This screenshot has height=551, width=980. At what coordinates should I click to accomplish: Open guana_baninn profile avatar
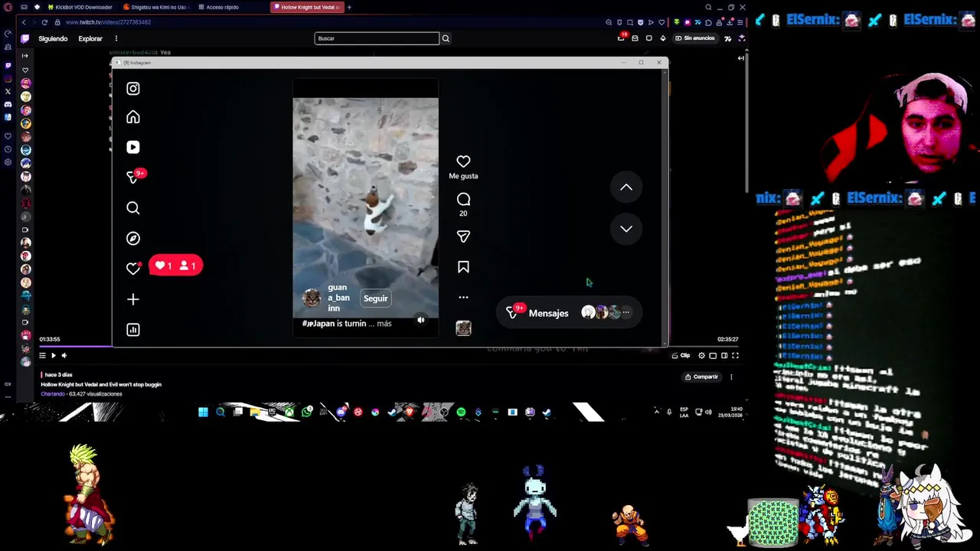(312, 298)
